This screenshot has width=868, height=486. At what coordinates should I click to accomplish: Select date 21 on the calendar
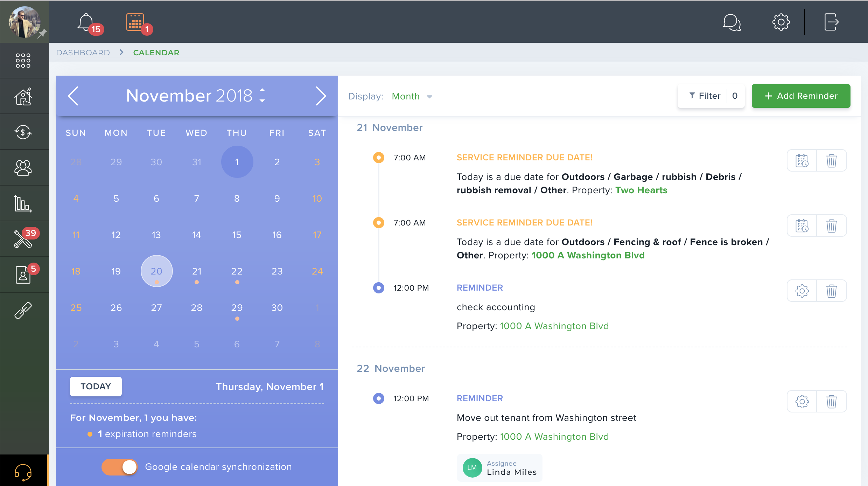196,271
